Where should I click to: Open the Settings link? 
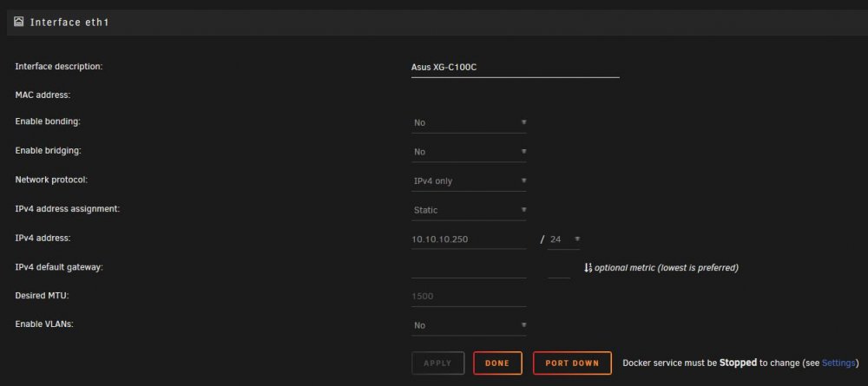[x=838, y=363]
